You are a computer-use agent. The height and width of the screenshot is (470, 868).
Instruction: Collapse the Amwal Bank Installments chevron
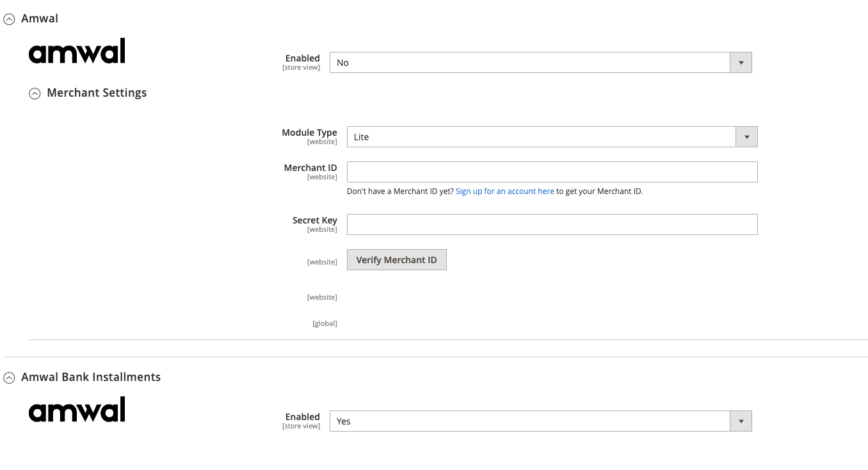tap(9, 378)
